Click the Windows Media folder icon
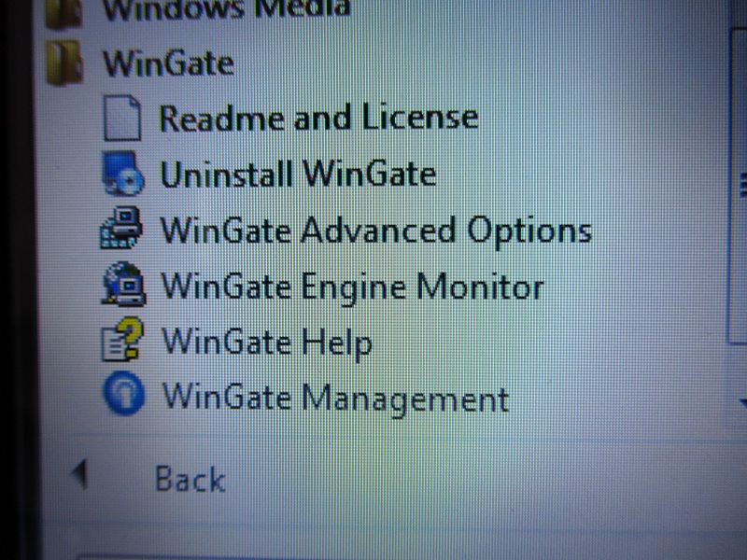Viewport: 747px width, 560px height. coord(63,13)
